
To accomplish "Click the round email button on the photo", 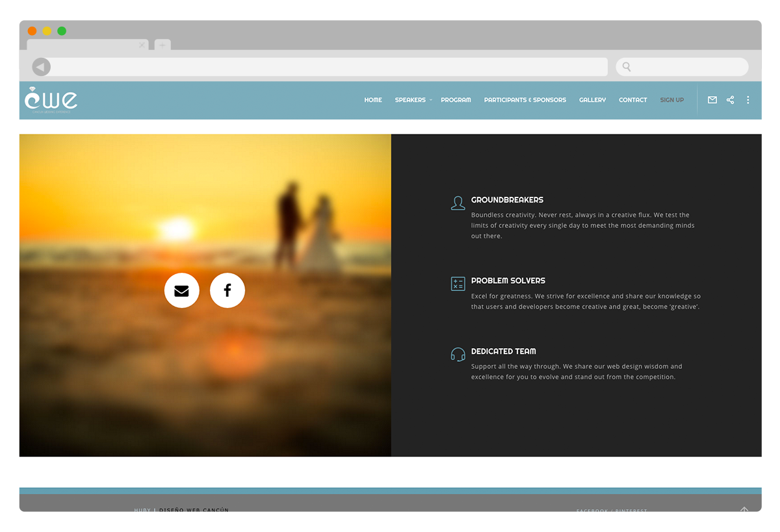I will click(x=182, y=290).
